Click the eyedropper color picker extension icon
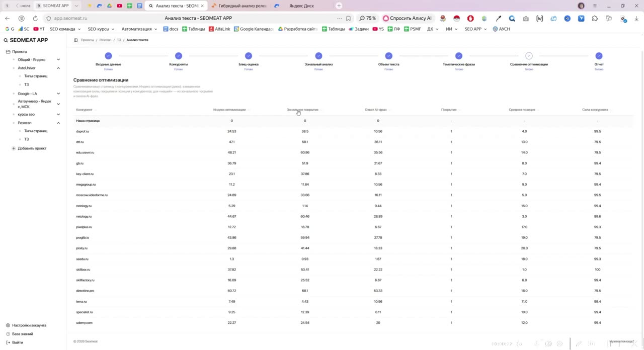The width and height of the screenshot is (644, 350). pyautogui.click(x=499, y=19)
